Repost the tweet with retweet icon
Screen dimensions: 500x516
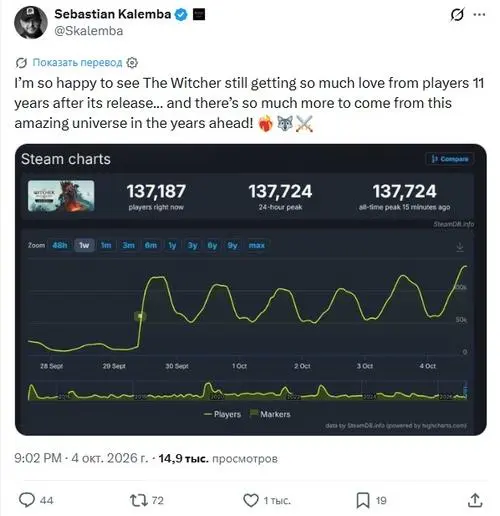pyautogui.click(x=138, y=500)
